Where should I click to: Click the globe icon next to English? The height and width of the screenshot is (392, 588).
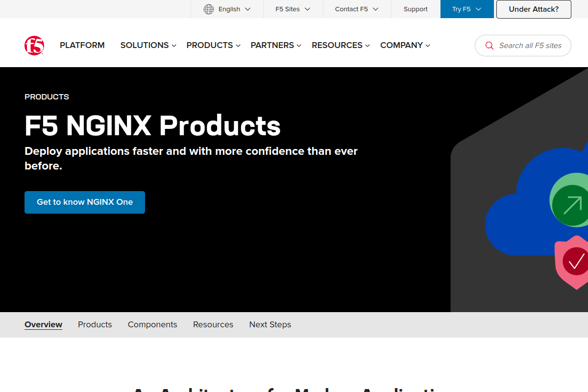coord(209,9)
